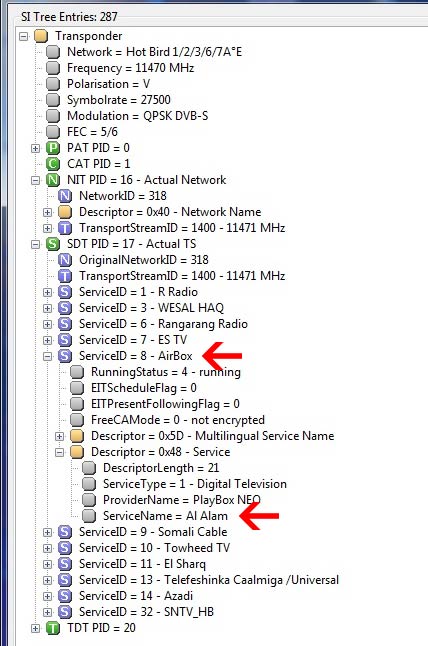Select Frequency = 11470 MHz entry
428x646 pixels.
tap(131, 68)
